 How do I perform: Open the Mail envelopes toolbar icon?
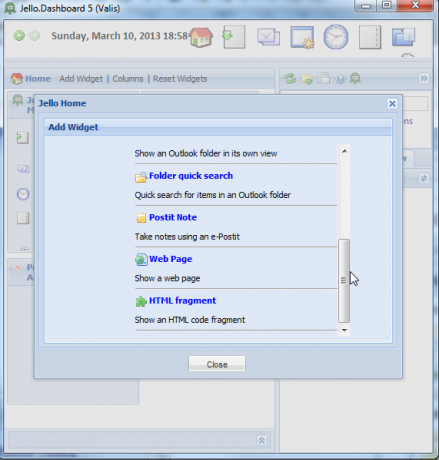[x=268, y=37]
